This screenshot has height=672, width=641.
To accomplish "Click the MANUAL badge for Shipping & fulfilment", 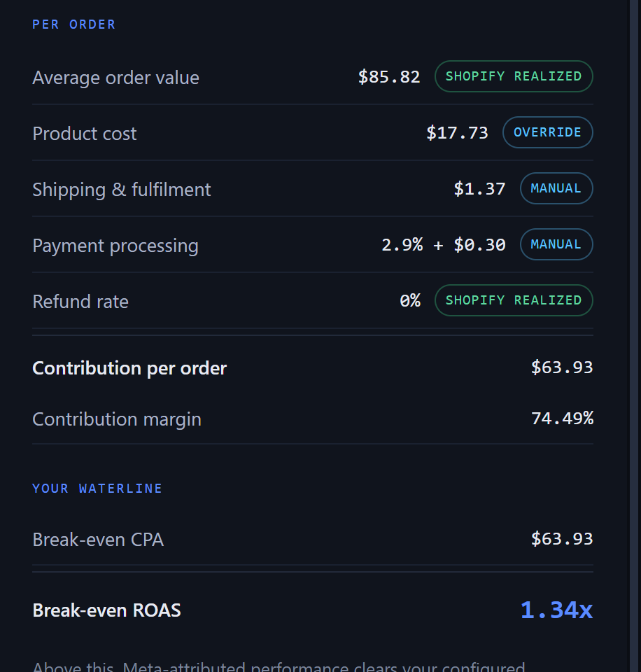I will pyautogui.click(x=556, y=188).
